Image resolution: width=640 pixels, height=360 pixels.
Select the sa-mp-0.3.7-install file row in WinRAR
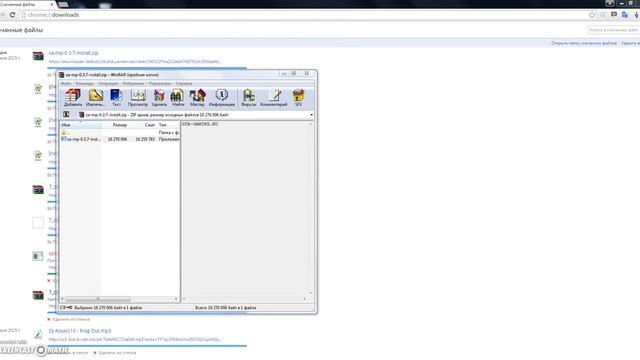(120, 139)
